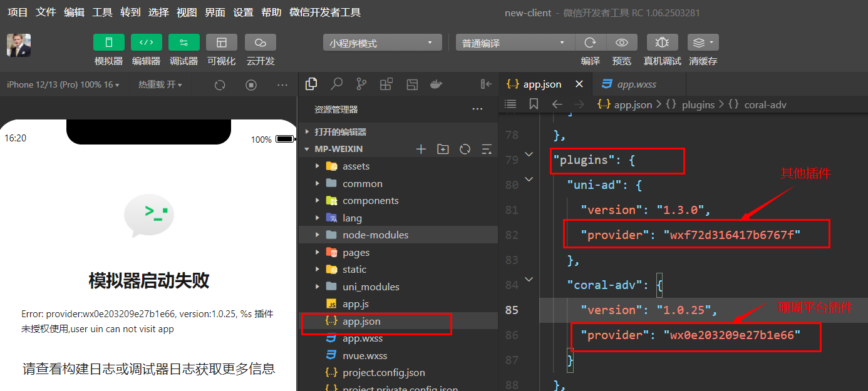
Task: Open the 界面 menu
Action: click(215, 13)
